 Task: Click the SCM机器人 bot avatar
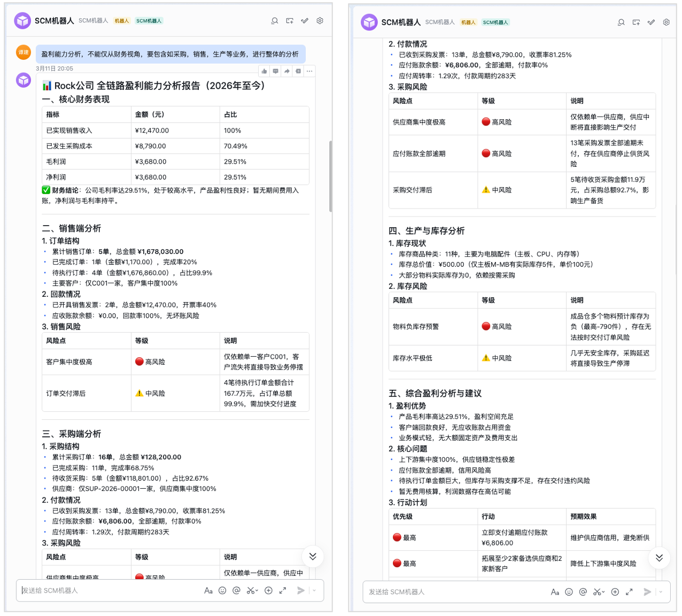pos(22,20)
